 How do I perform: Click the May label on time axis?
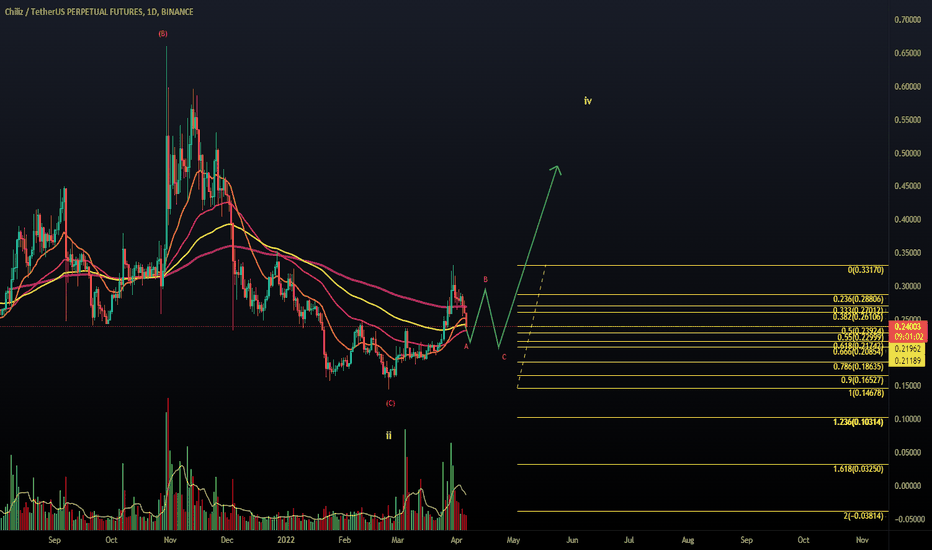click(513, 540)
